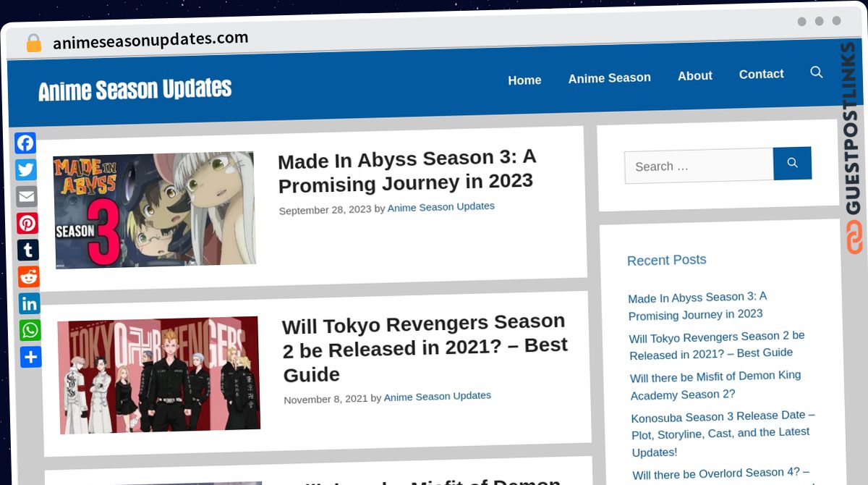Share the page on Facebook

[25, 143]
